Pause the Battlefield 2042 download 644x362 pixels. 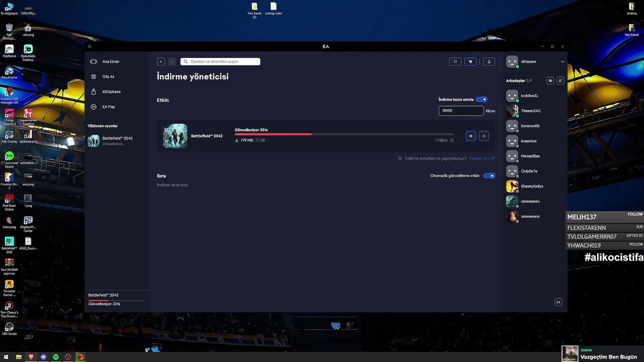point(471,136)
